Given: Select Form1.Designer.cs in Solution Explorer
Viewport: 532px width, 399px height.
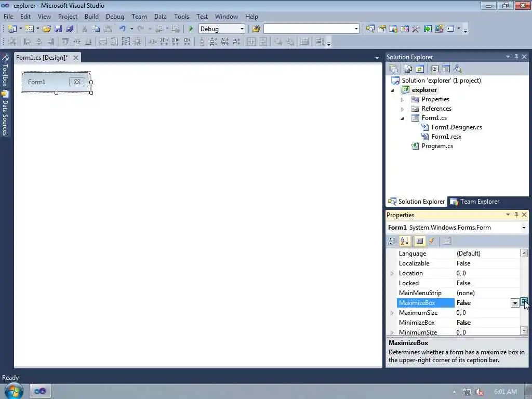Looking at the screenshot, I should point(457,127).
